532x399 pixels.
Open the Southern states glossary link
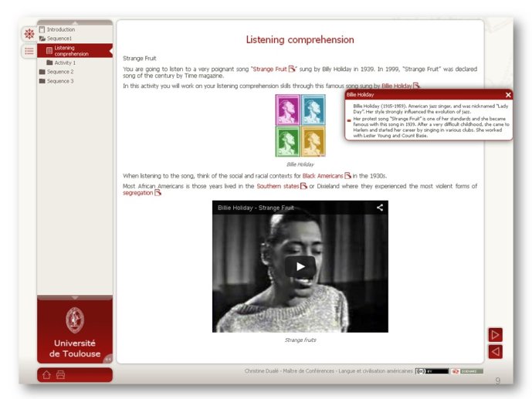pos(282,186)
